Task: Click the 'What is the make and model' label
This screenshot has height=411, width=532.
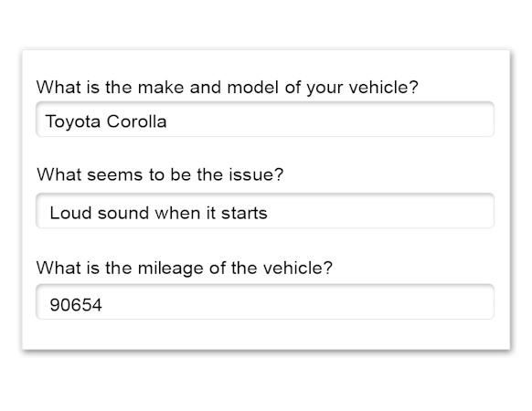Action: (228, 88)
